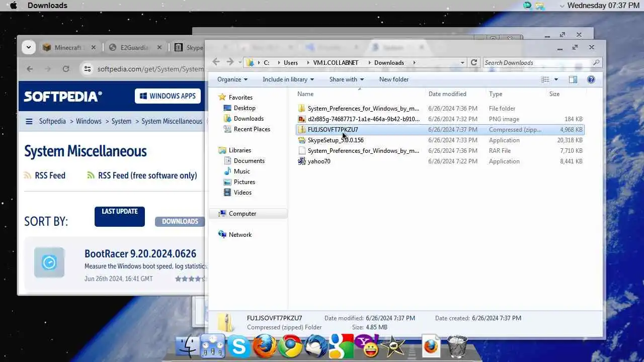
Task: Open the Google dock icon
Action: [342, 346]
